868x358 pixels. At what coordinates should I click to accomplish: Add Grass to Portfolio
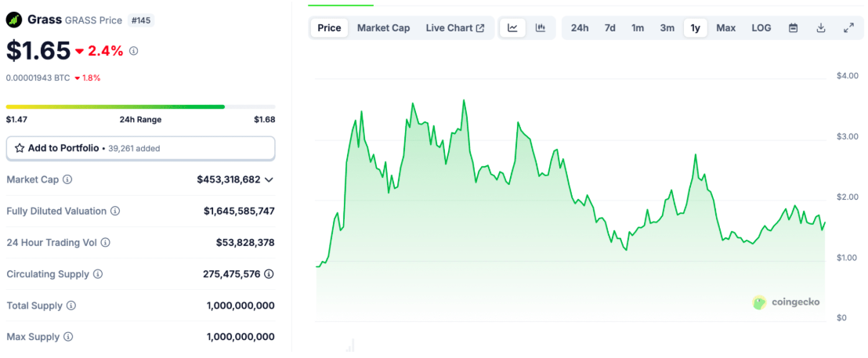140,148
